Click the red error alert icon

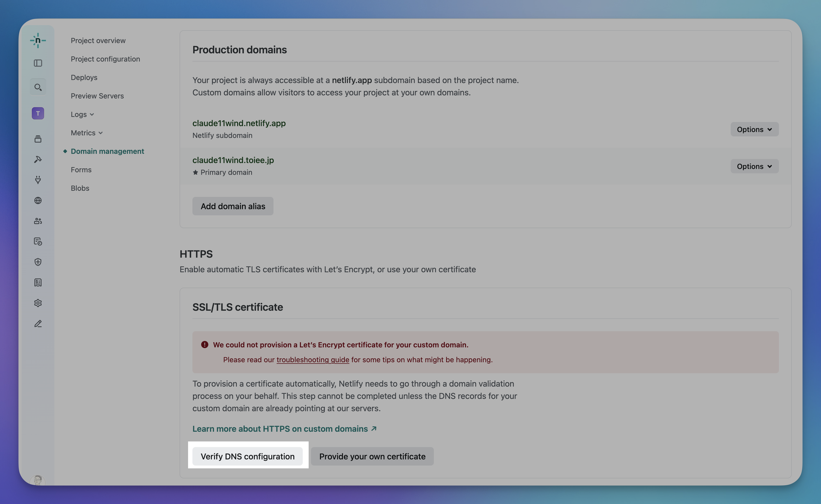204,345
